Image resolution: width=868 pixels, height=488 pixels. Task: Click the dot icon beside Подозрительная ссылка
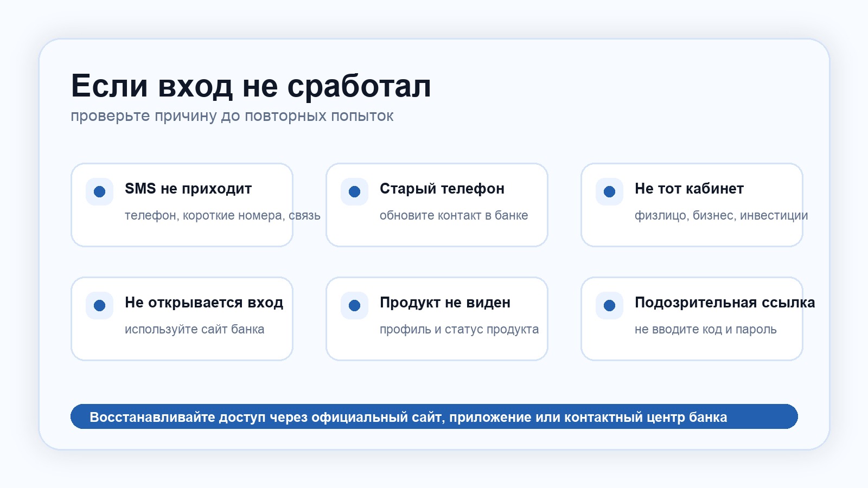[x=609, y=305]
